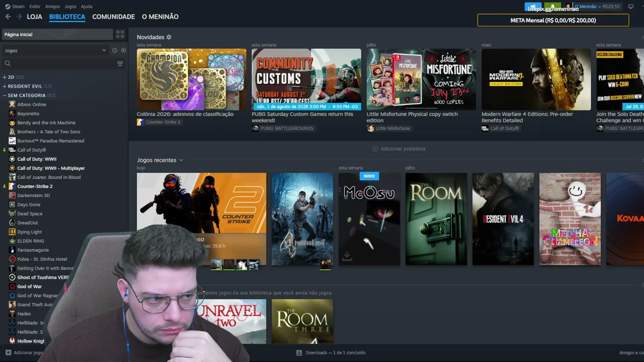Screen dimensions: 644x362
Task: Click the add shelf plus icon
Action: 375,149
